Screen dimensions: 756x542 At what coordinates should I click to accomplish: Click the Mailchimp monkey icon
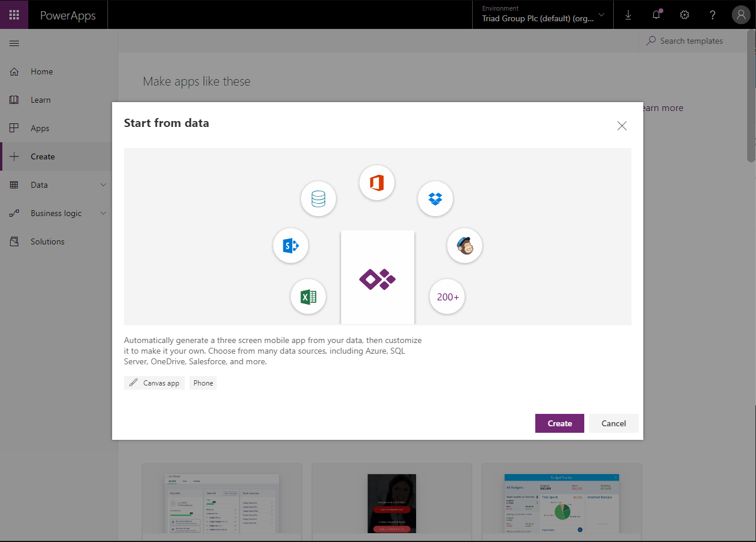(x=464, y=246)
